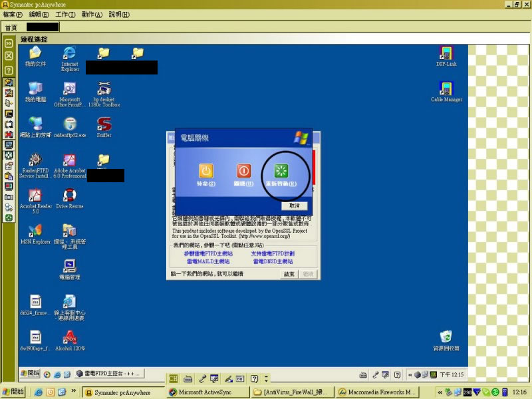Screen dimensions: 532x399
Task: Select the di624_firmw file icon
Action: (35, 305)
